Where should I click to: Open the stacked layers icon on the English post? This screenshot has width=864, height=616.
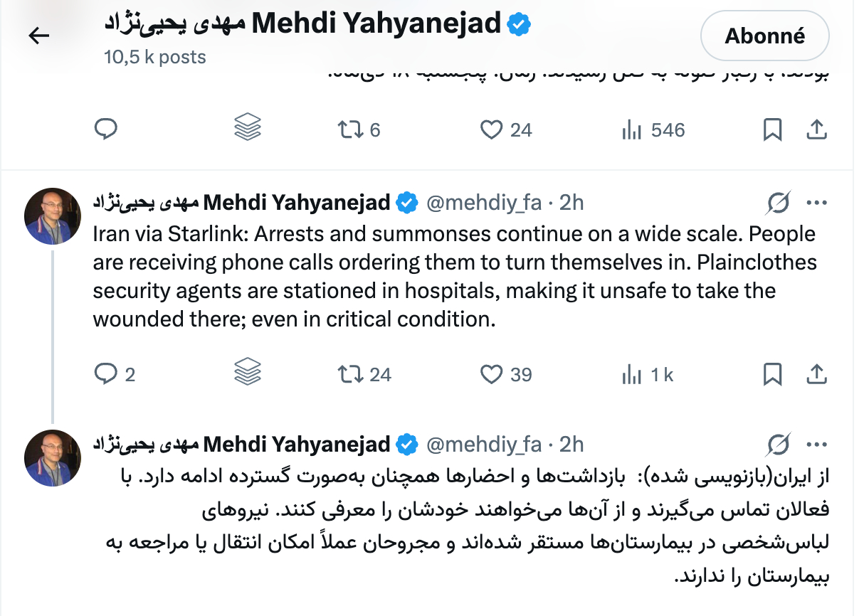point(247,373)
